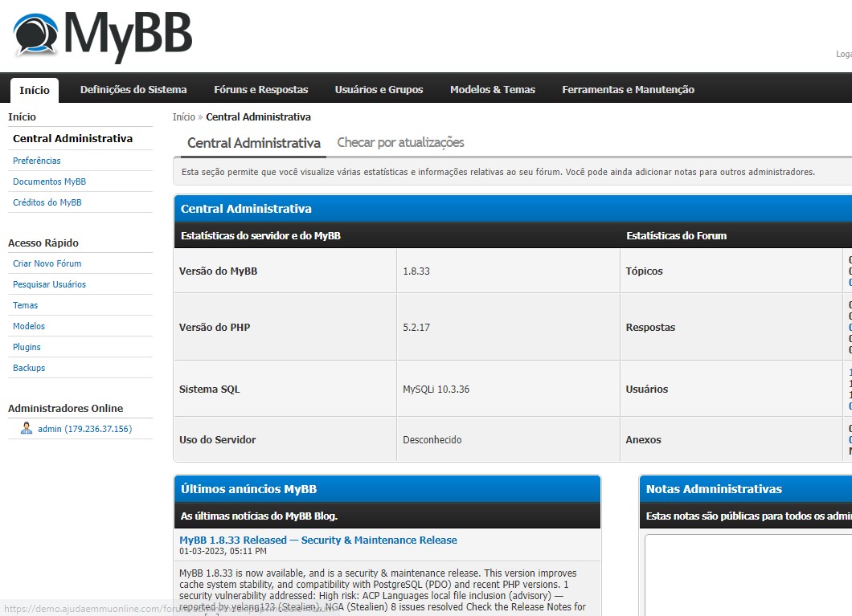
Task: Select Central Administrativa in the sidebar
Action: (73, 138)
